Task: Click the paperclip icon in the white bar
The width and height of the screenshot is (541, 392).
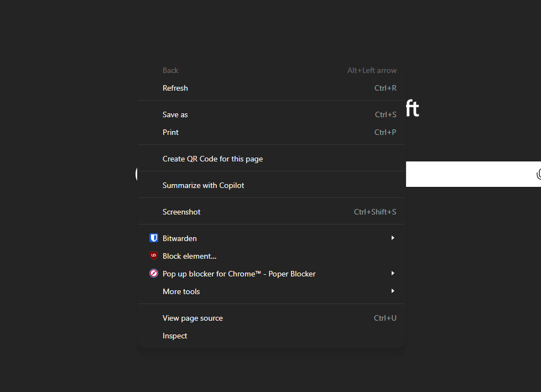Action: pyautogui.click(x=539, y=174)
